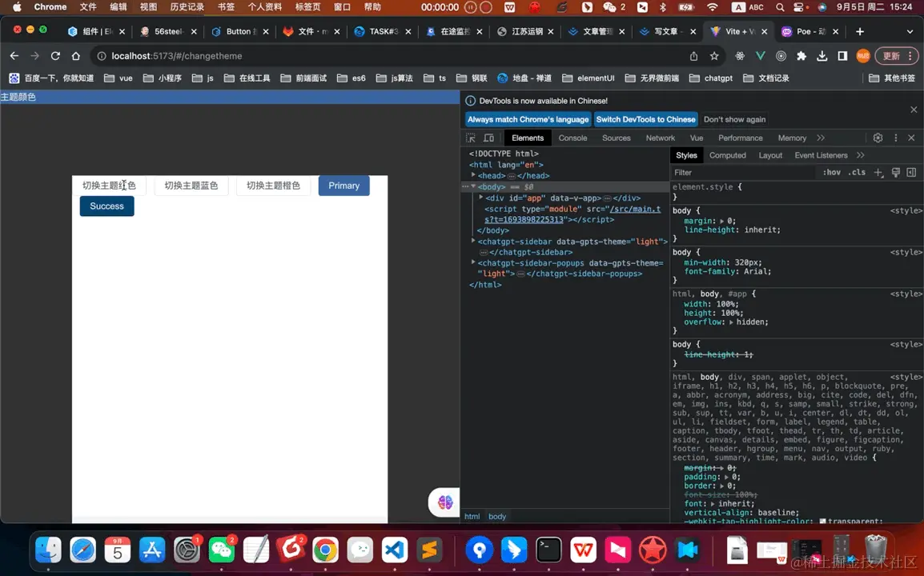Activate DevTools element inspector picker
Image resolution: width=924 pixels, height=576 pixels.
(x=471, y=138)
